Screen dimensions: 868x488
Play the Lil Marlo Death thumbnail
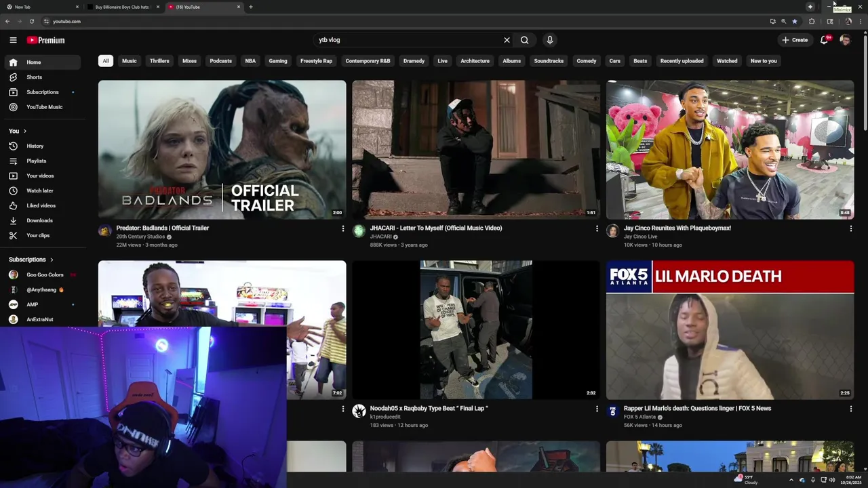[x=730, y=330]
